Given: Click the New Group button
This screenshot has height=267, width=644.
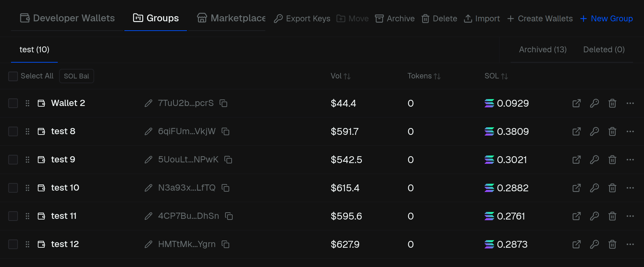Looking at the screenshot, I should point(607,19).
